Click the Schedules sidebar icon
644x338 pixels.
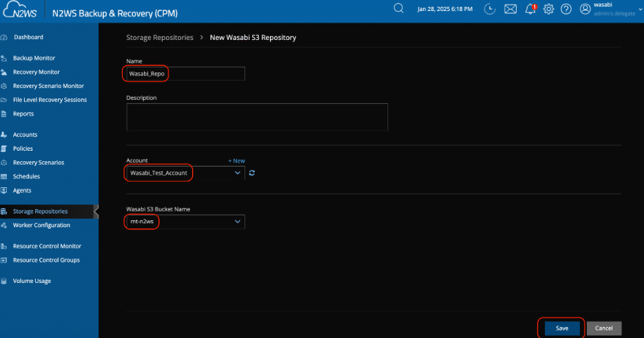pos(4,177)
